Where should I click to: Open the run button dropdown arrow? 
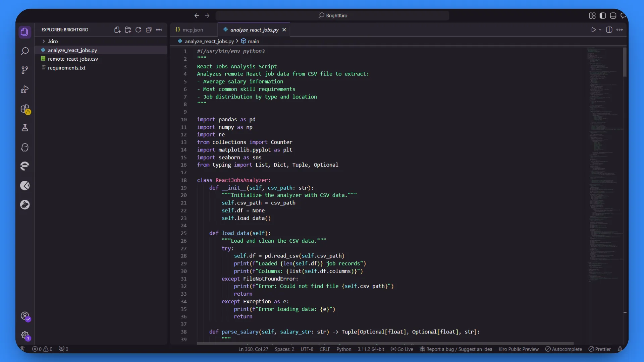coord(600,30)
